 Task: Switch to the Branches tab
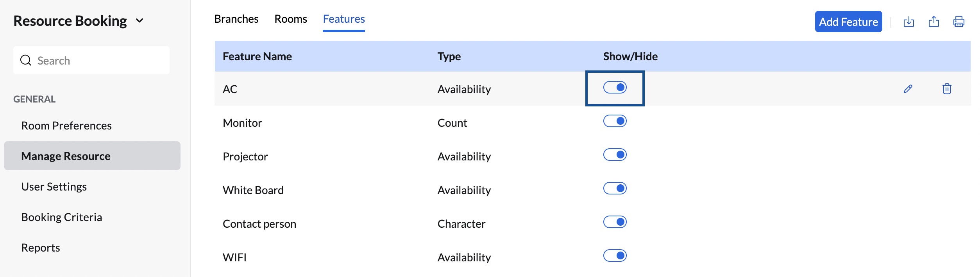click(236, 19)
